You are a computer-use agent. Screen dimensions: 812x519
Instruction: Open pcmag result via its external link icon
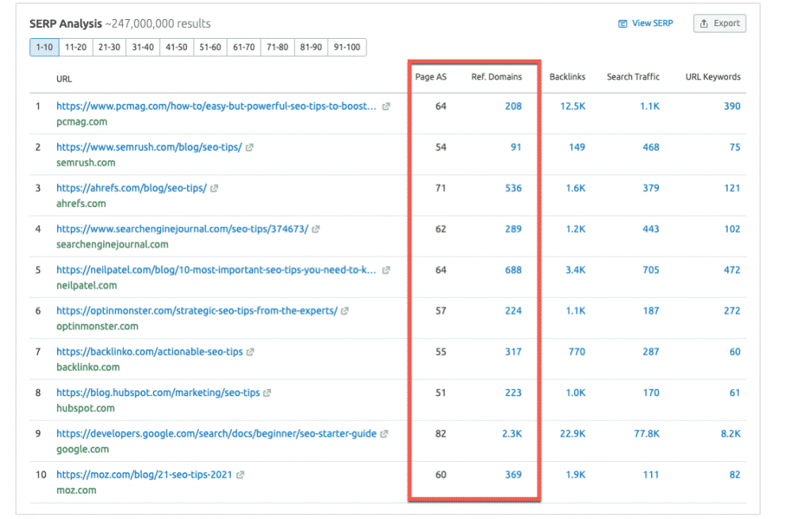pyautogui.click(x=386, y=106)
